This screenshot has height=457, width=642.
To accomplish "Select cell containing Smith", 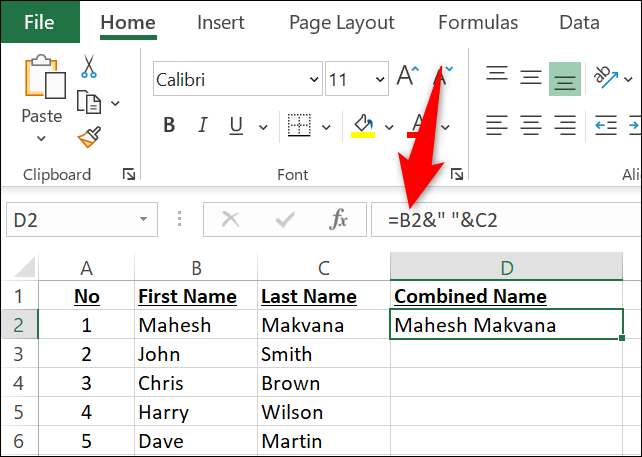I will (324, 354).
